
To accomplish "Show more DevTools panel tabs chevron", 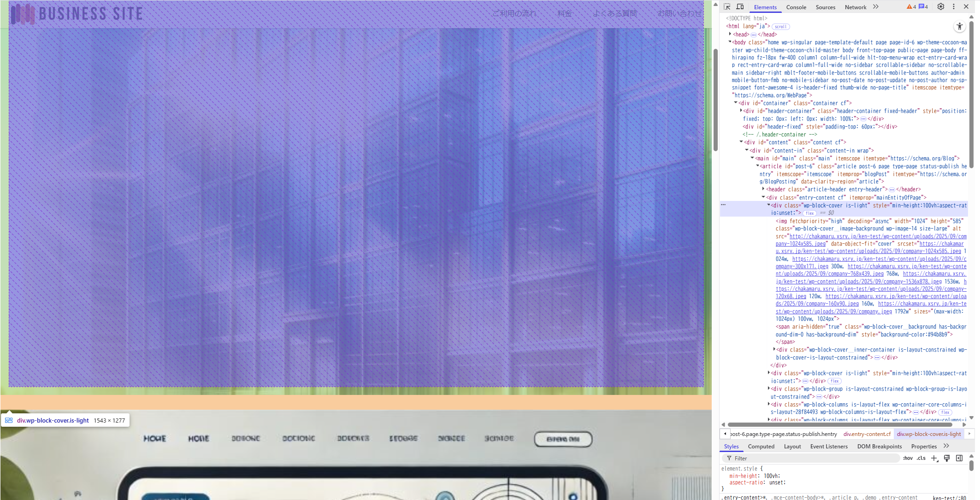I will [876, 7].
